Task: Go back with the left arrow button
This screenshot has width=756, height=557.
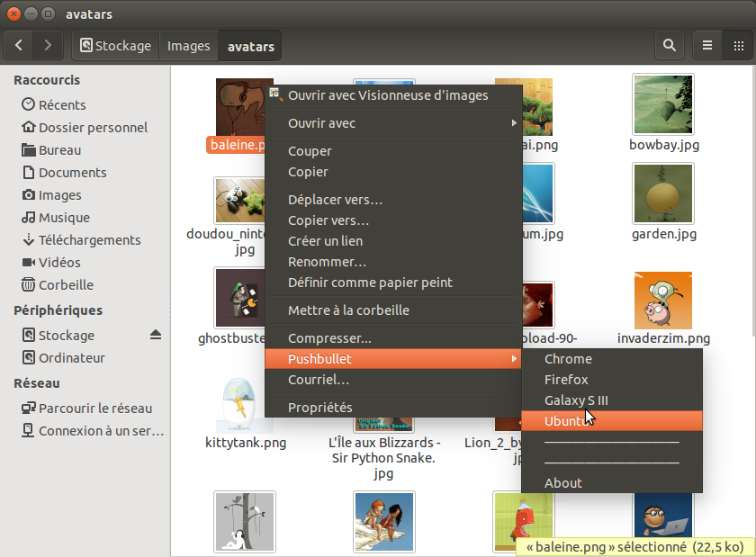Action: pos(19,45)
